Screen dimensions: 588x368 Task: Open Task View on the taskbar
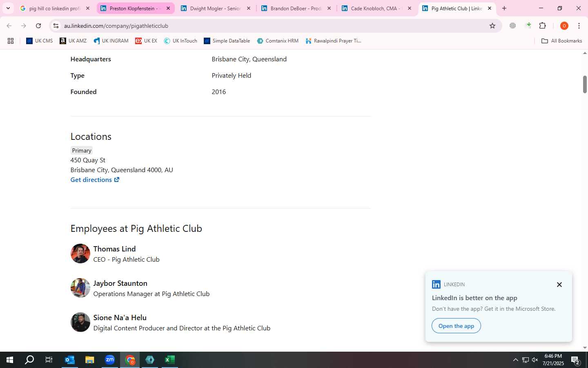tap(49, 360)
